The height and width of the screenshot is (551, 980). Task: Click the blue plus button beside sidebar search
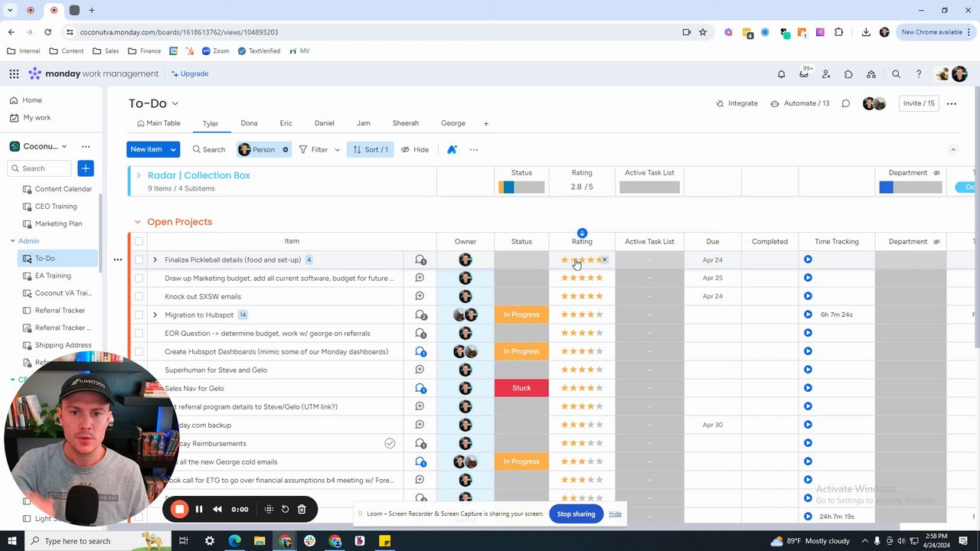86,168
